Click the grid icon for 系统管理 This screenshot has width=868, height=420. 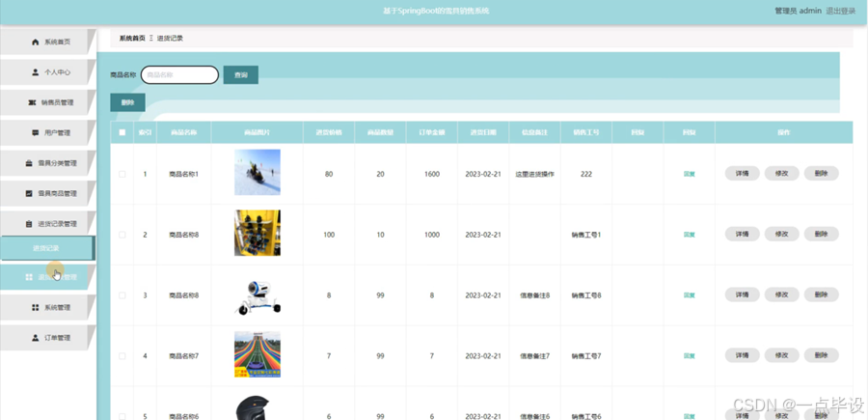coord(36,307)
